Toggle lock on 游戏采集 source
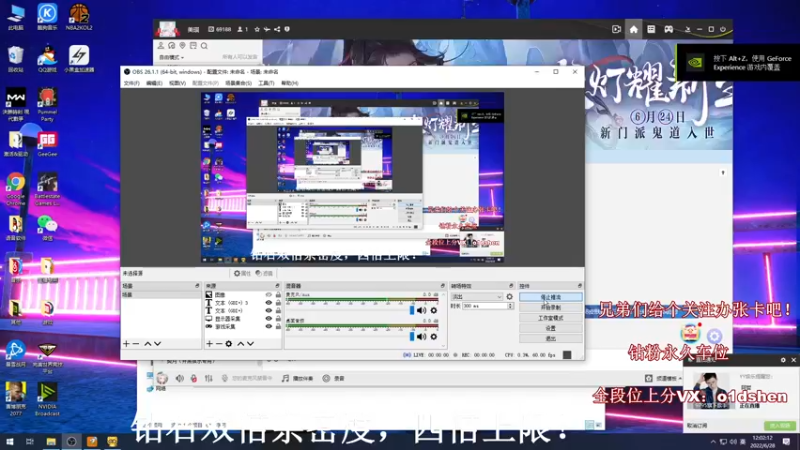The image size is (800, 450). coord(278,326)
